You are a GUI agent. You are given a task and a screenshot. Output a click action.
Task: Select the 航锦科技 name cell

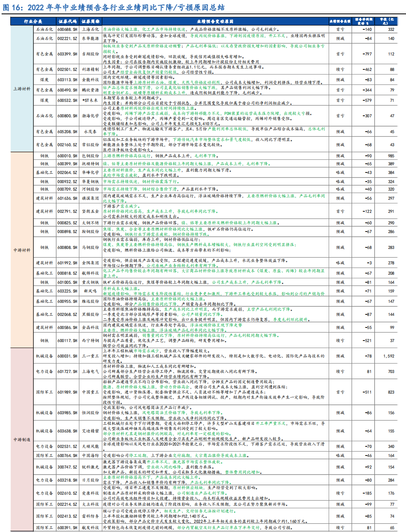[x=90, y=273]
